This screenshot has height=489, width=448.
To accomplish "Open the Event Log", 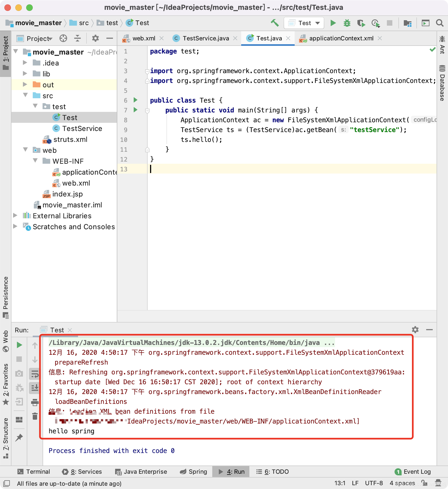I will point(413,472).
